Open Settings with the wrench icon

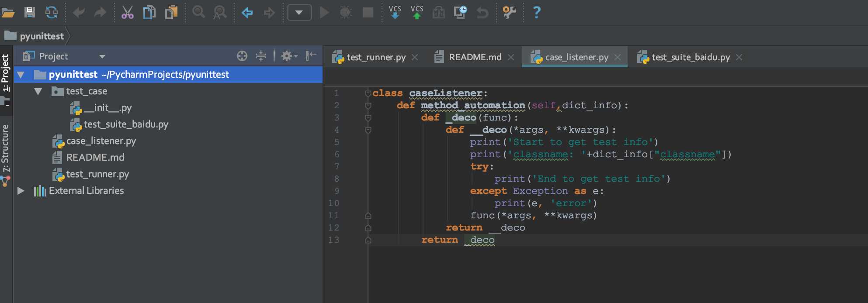[x=510, y=12]
